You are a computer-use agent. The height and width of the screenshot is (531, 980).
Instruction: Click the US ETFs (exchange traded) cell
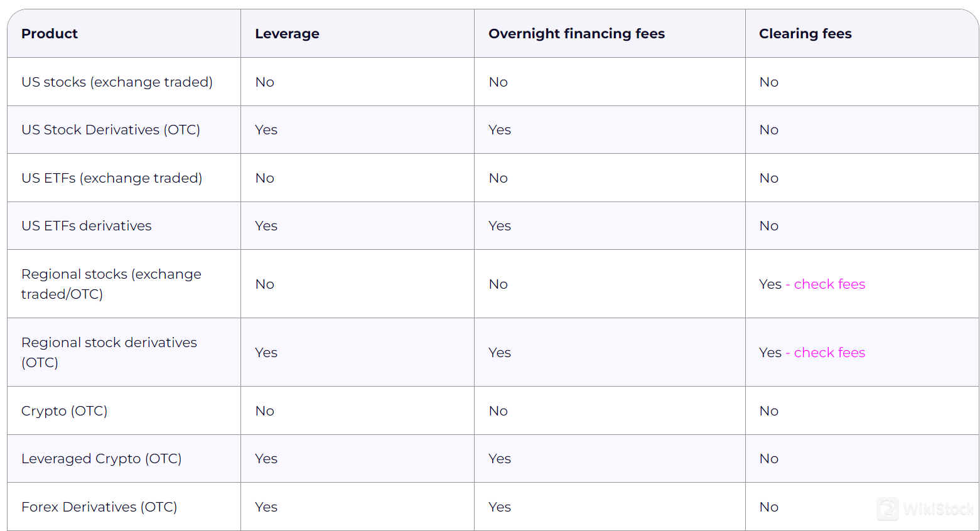112,178
